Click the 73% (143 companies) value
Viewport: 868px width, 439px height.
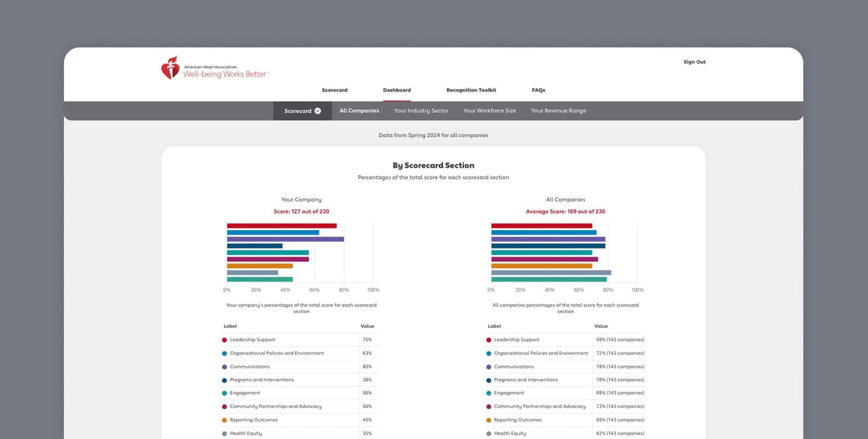click(x=620, y=406)
